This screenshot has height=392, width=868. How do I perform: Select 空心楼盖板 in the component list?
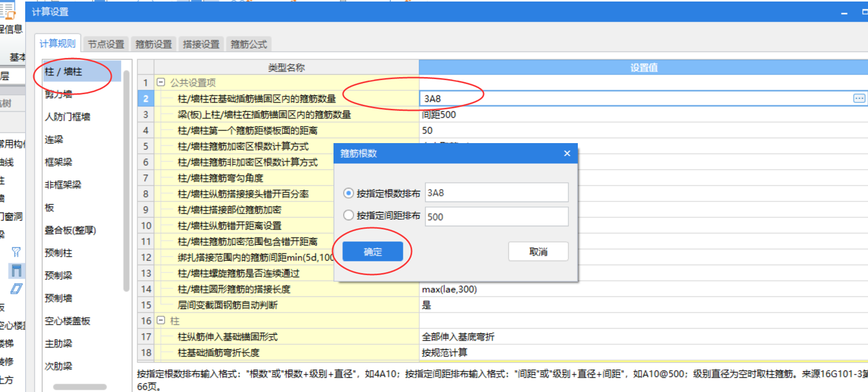(68, 321)
